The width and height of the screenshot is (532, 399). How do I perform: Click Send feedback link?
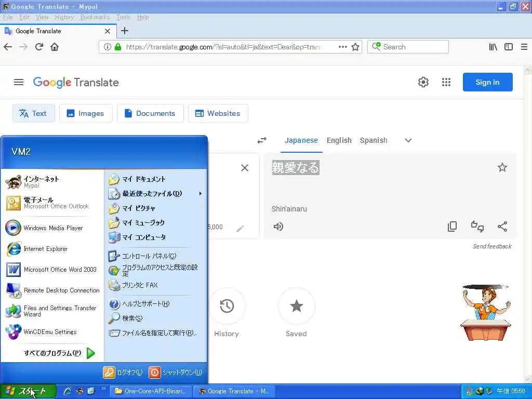pyautogui.click(x=492, y=246)
